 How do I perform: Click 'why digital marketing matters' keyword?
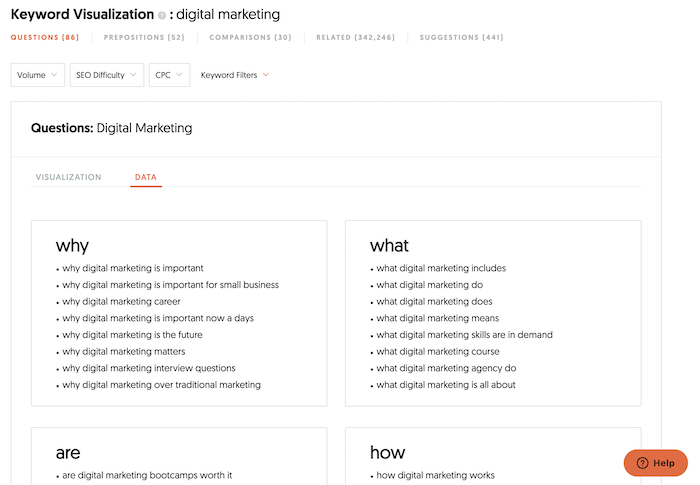(x=124, y=352)
